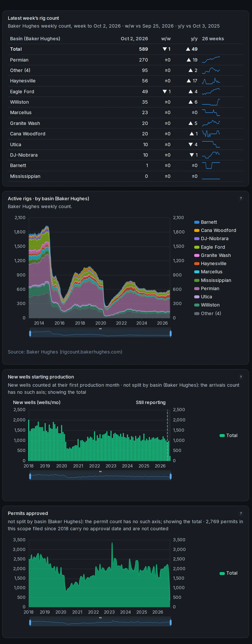Click Basin (Baker Hughes) column header
This screenshot has height=644, width=252.
point(35,39)
